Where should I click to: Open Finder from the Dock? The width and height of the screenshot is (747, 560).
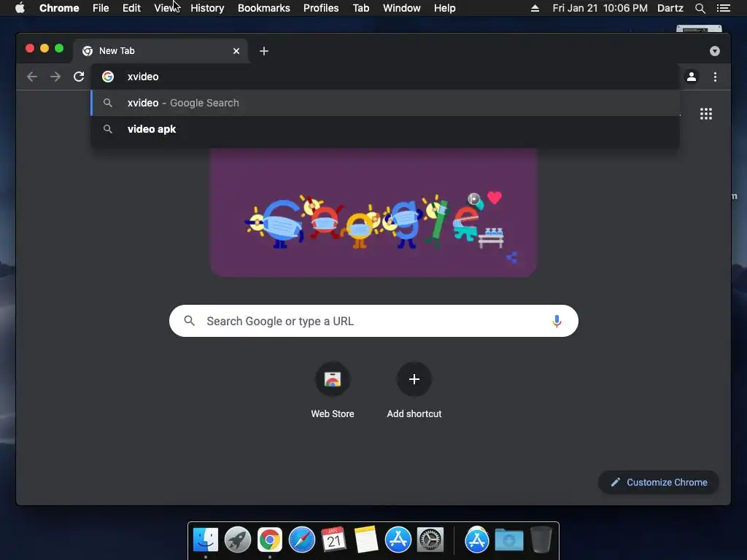pos(205,540)
